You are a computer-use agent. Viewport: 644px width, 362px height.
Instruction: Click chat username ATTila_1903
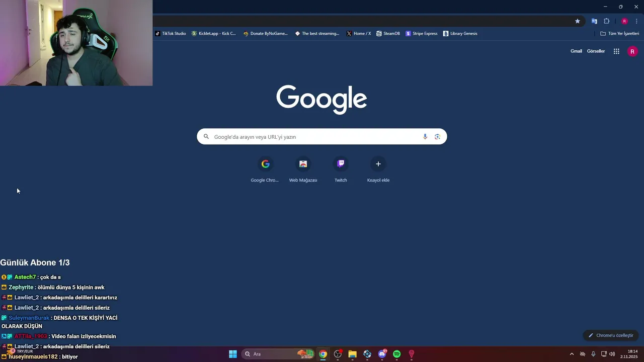click(31, 336)
